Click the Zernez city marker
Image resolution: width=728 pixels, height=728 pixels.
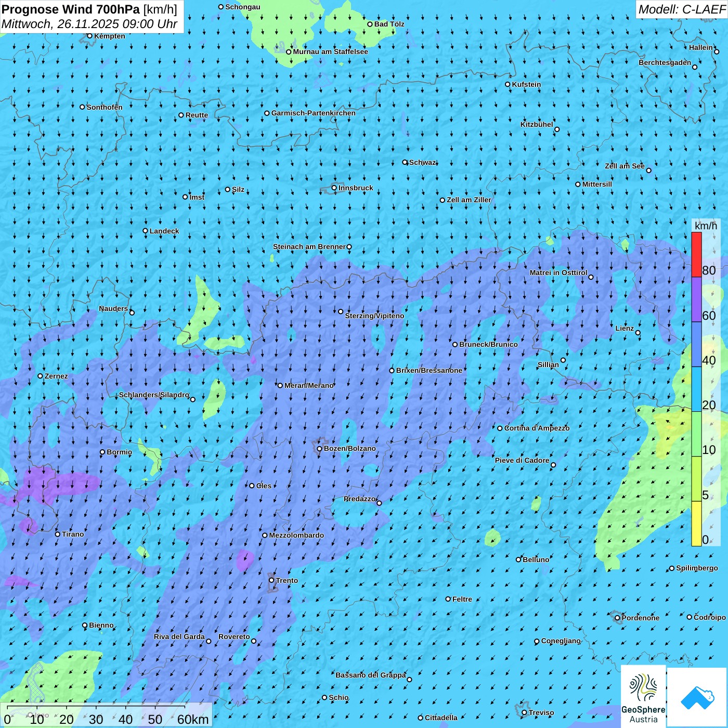[x=40, y=376]
